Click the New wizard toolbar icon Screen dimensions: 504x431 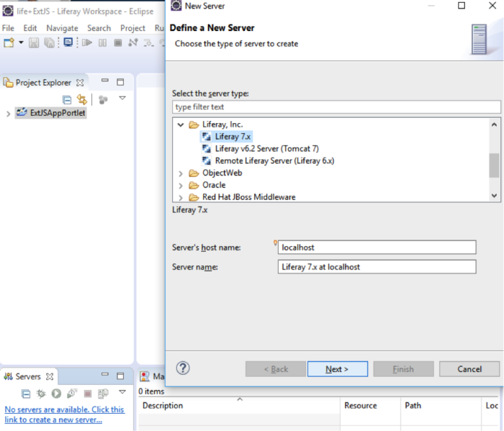coord(9,42)
